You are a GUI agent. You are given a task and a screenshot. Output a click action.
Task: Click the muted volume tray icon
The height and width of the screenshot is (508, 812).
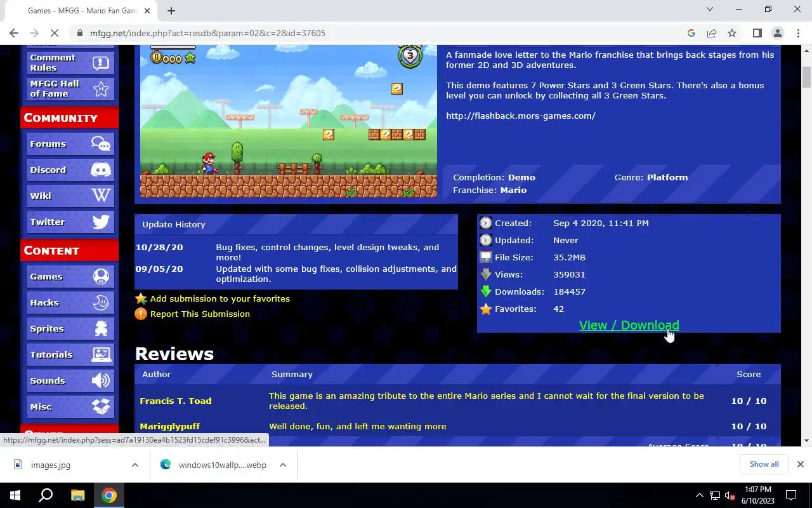tap(730, 495)
